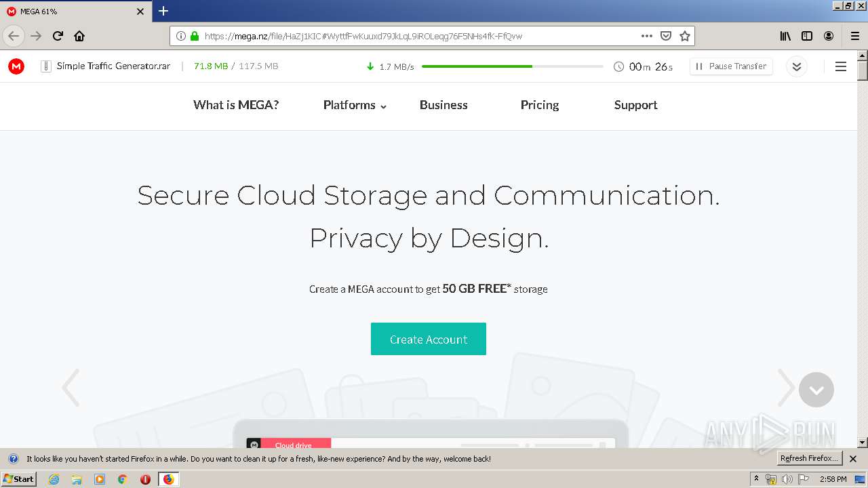The width and height of the screenshot is (868, 488).
Task: Open the MEGA hamburger menu
Action: tap(841, 66)
